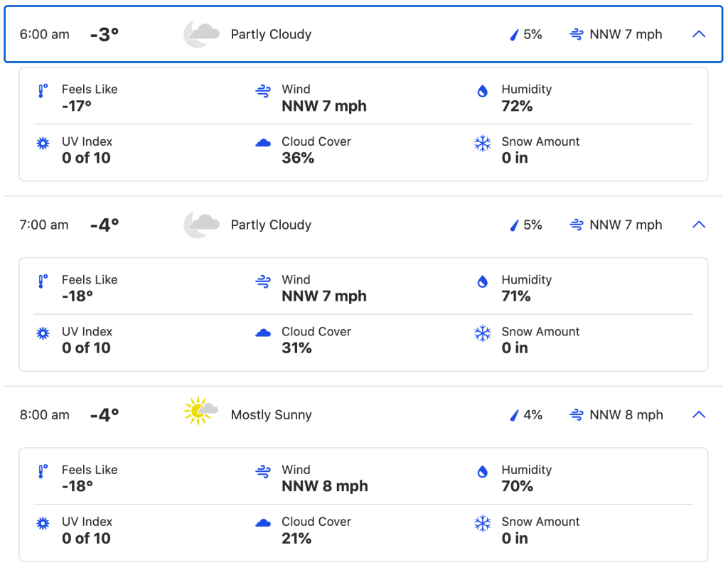Screen dimensions: 728x565
Task: Collapse the 7:00 am forecast details
Action: (699, 225)
